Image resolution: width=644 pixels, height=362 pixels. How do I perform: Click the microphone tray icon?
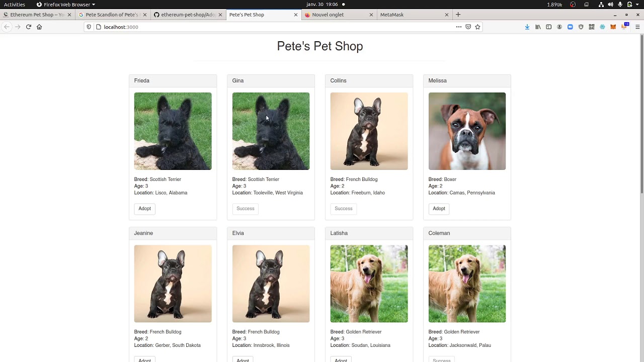pyautogui.click(x=620, y=5)
